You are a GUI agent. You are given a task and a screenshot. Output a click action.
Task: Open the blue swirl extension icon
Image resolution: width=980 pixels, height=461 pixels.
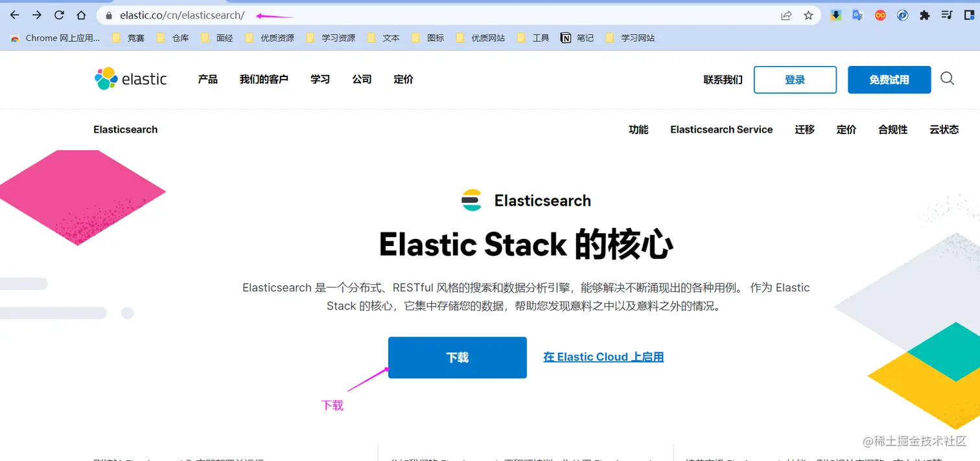[902, 16]
